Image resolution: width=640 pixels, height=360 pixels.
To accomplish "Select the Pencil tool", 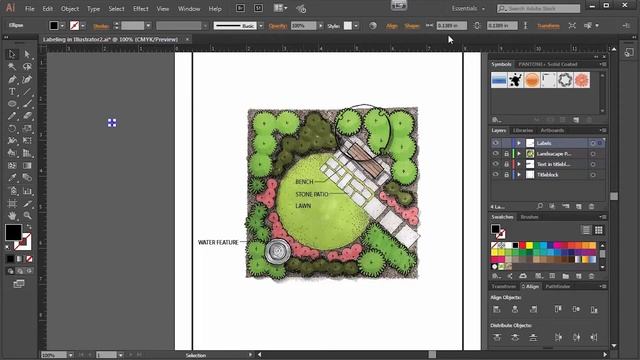I will [x=12, y=116].
